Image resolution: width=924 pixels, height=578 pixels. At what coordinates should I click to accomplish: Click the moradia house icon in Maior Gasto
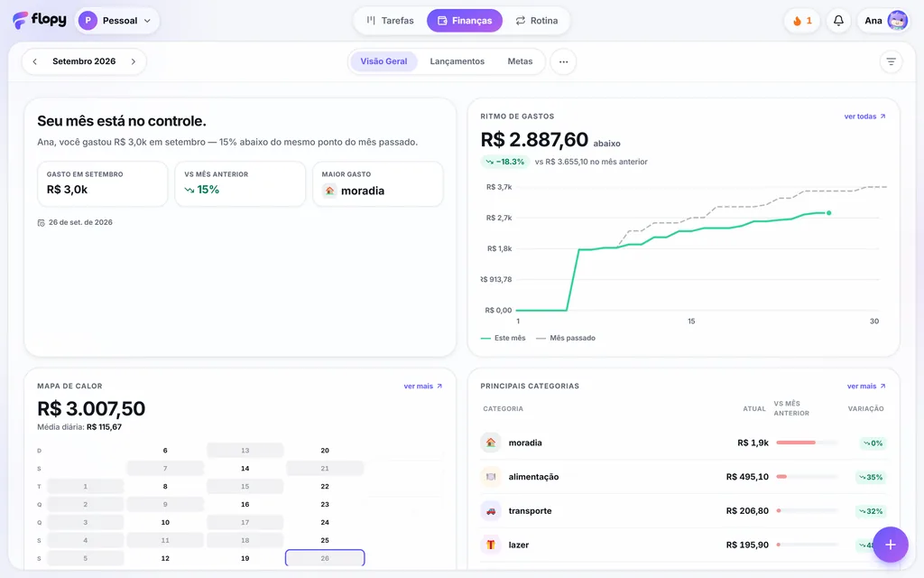(x=329, y=191)
